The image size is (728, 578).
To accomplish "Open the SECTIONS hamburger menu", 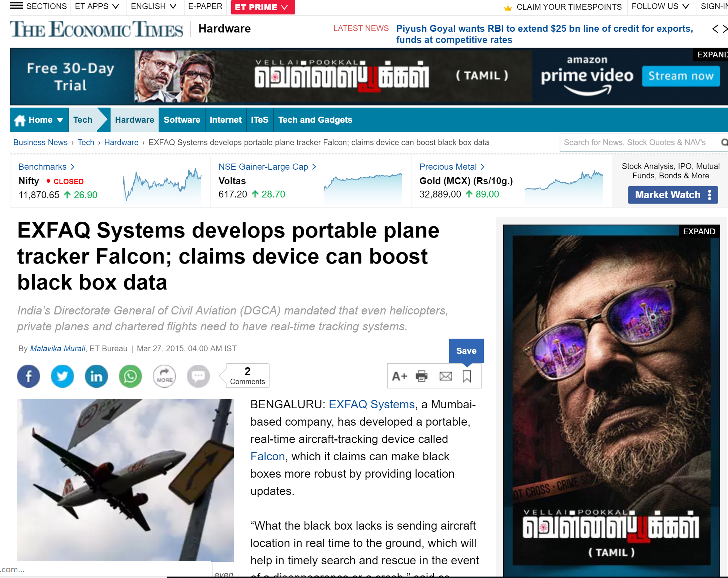I will (x=38, y=6).
